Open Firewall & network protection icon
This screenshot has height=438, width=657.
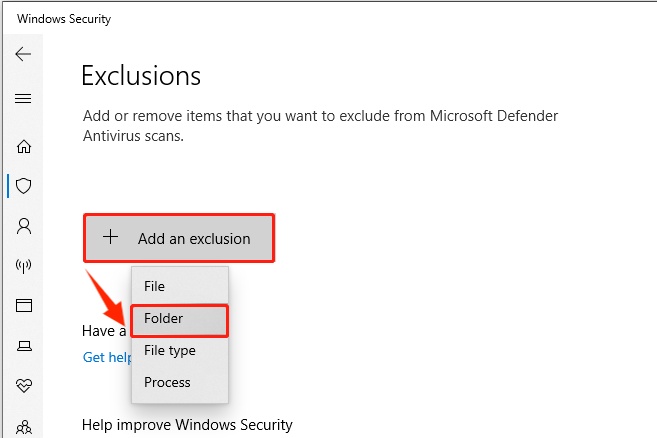point(24,266)
